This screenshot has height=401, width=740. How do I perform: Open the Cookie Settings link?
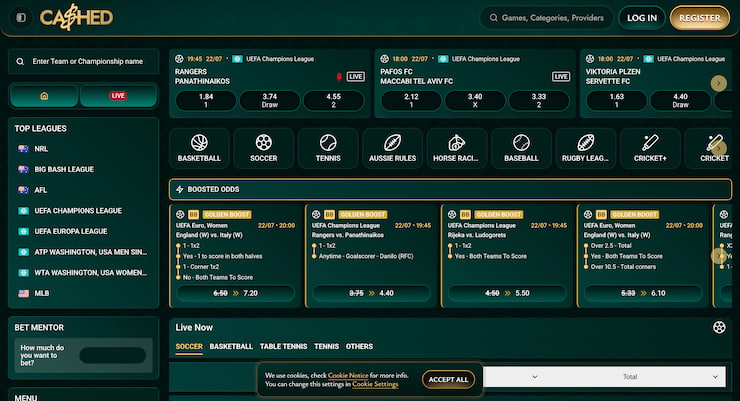tap(375, 384)
